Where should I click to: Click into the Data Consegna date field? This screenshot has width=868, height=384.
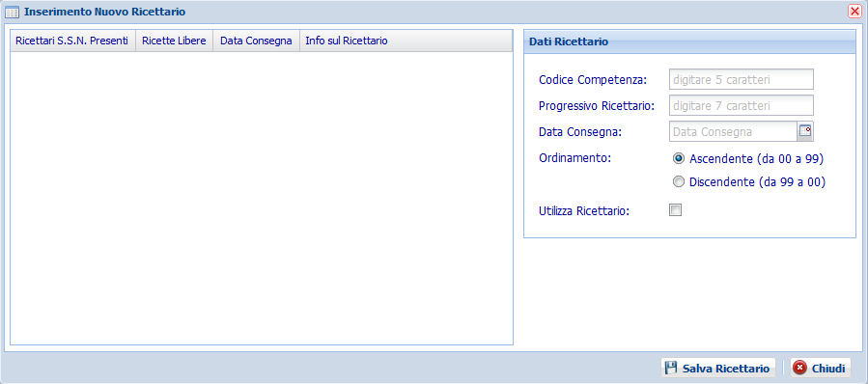tap(733, 131)
